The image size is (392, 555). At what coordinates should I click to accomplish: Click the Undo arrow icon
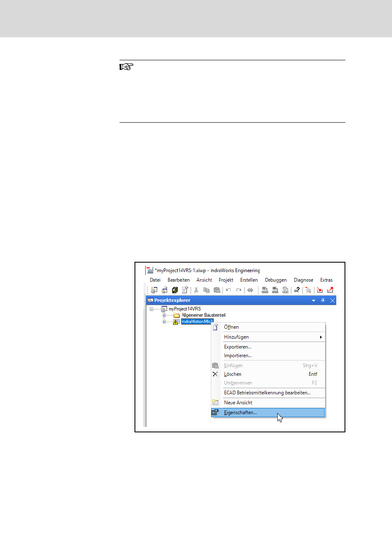(x=228, y=290)
